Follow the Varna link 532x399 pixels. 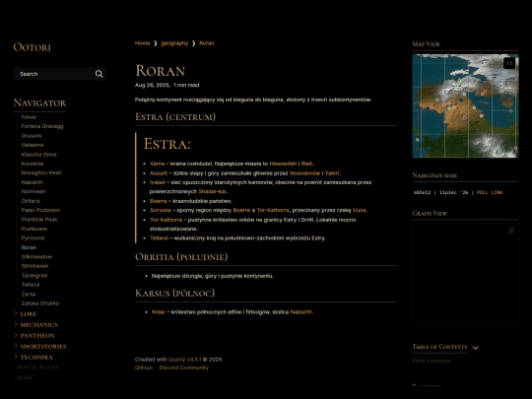click(157, 164)
